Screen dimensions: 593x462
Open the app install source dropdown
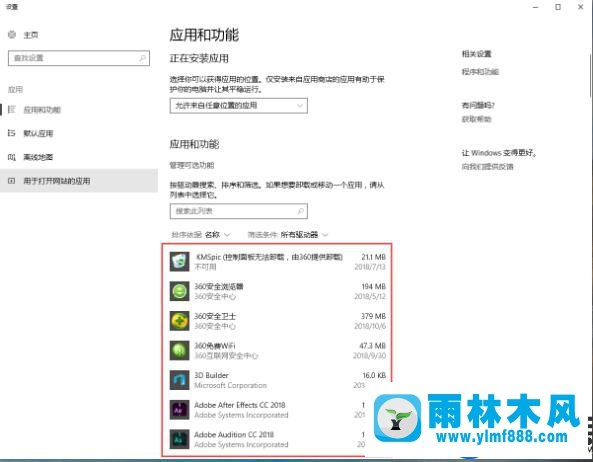(x=239, y=105)
